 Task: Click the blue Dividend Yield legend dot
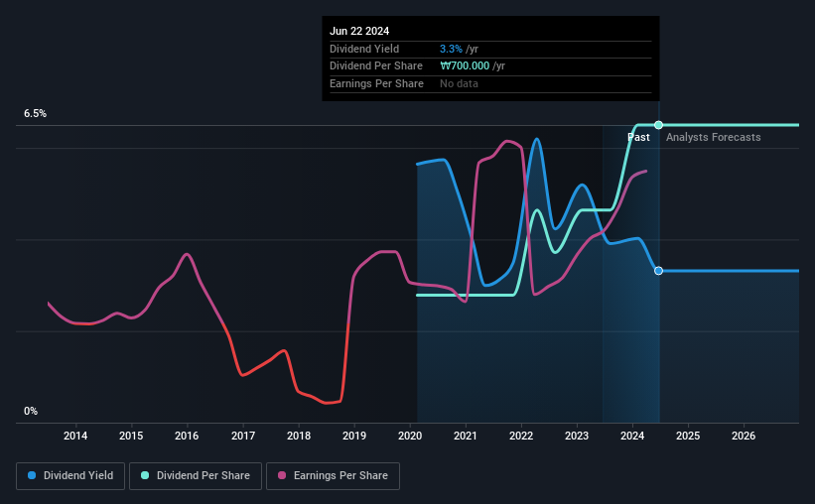[x=32, y=475]
